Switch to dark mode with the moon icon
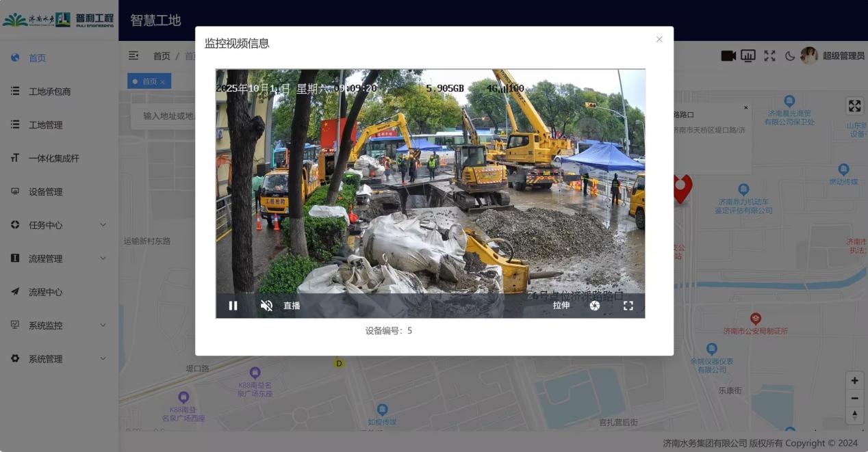 tap(789, 55)
